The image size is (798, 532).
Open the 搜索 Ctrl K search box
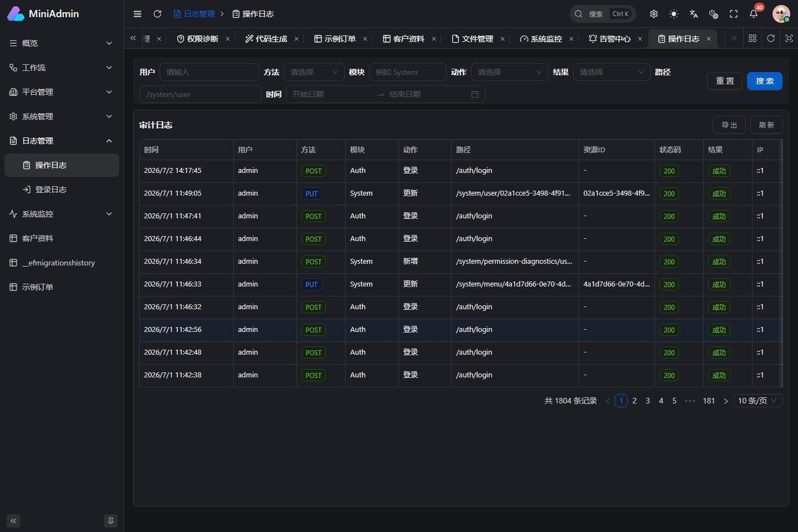(602, 14)
